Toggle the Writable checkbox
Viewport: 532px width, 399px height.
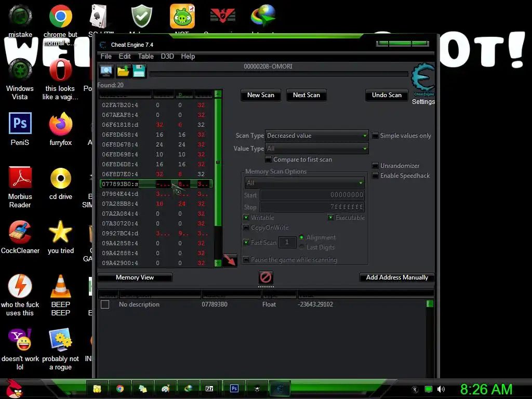point(246,218)
